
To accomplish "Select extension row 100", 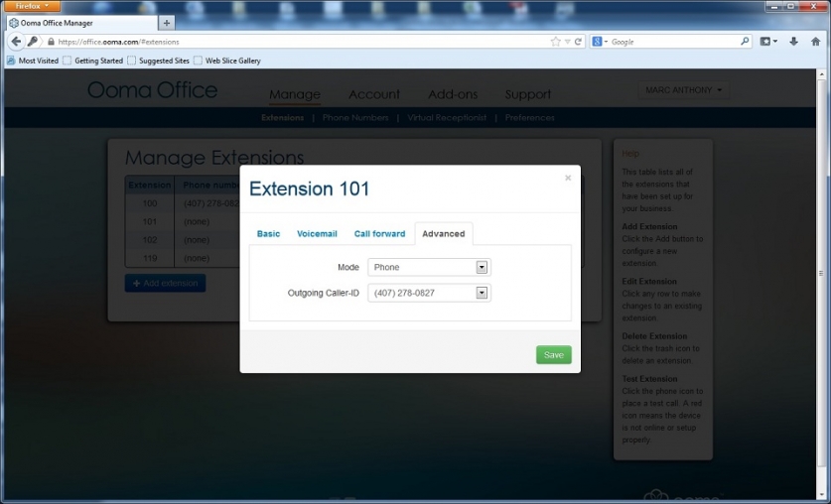I will pyautogui.click(x=183, y=203).
